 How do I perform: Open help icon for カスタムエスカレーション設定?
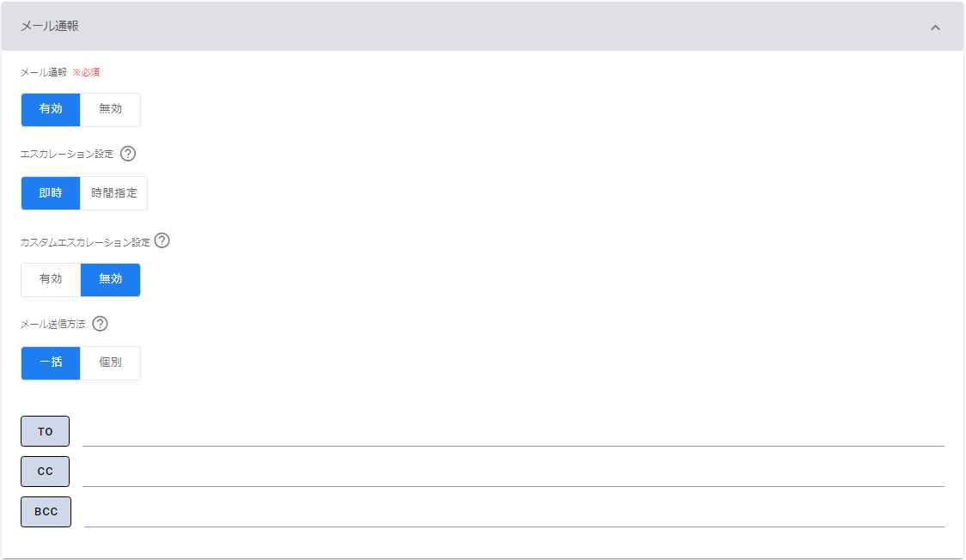click(162, 240)
